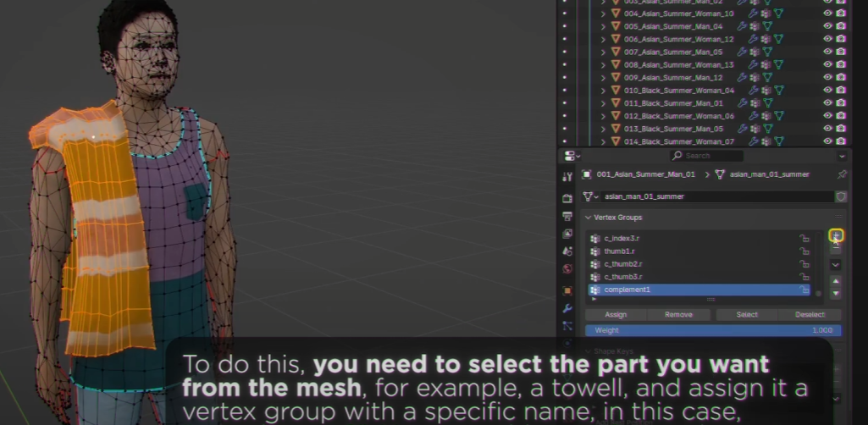
Task: Select the thumb1.r vertex group
Action: (619, 251)
